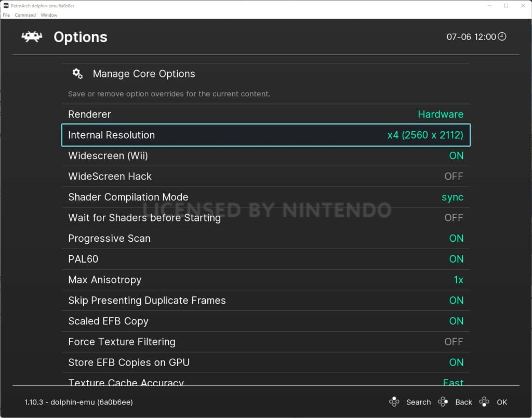Click the OK gamepad button icon
This screenshot has width=532, height=418.
click(x=484, y=402)
